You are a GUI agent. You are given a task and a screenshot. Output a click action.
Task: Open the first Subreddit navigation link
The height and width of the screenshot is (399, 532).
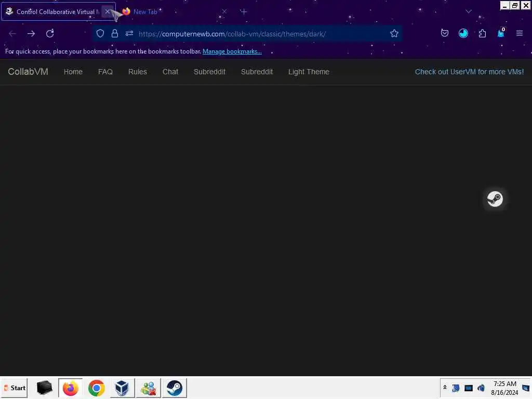coord(209,72)
